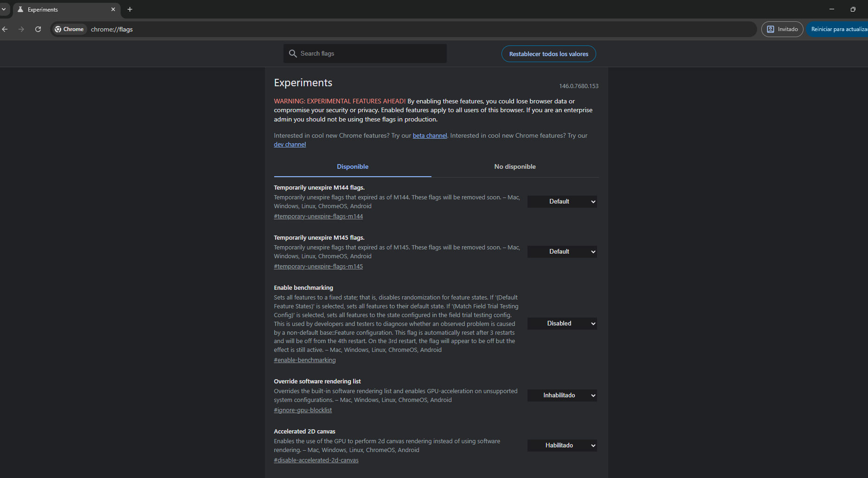Select the Disponible tab
868x478 pixels.
click(353, 167)
